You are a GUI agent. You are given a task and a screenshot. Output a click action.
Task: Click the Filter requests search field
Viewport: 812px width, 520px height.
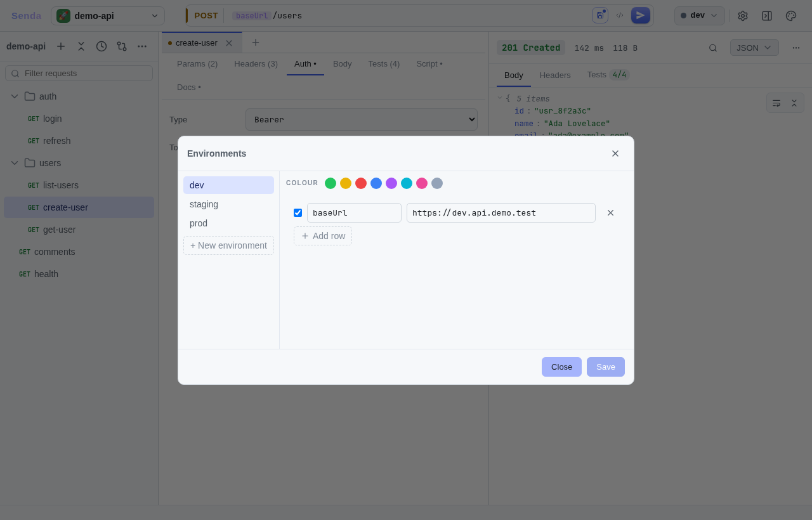tap(79, 74)
